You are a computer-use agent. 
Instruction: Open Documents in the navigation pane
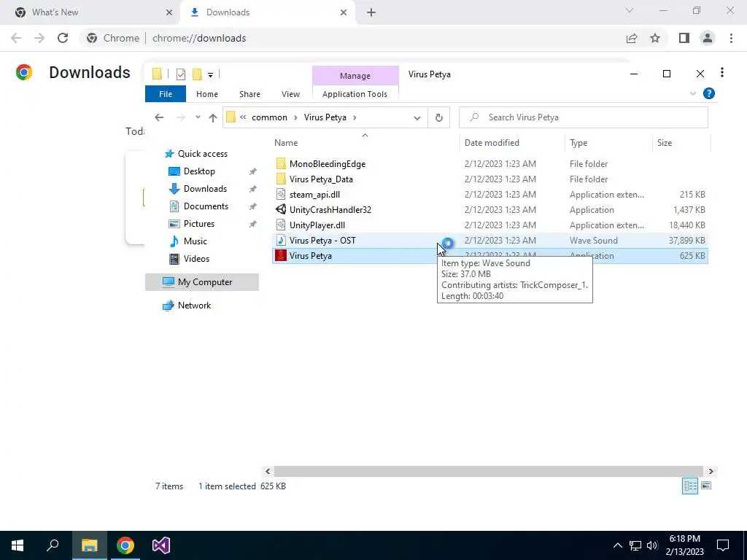[x=206, y=206]
